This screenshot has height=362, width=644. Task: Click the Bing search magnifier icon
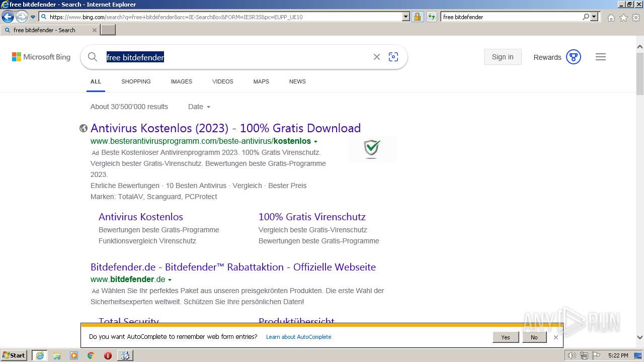(x=93, y=57)
